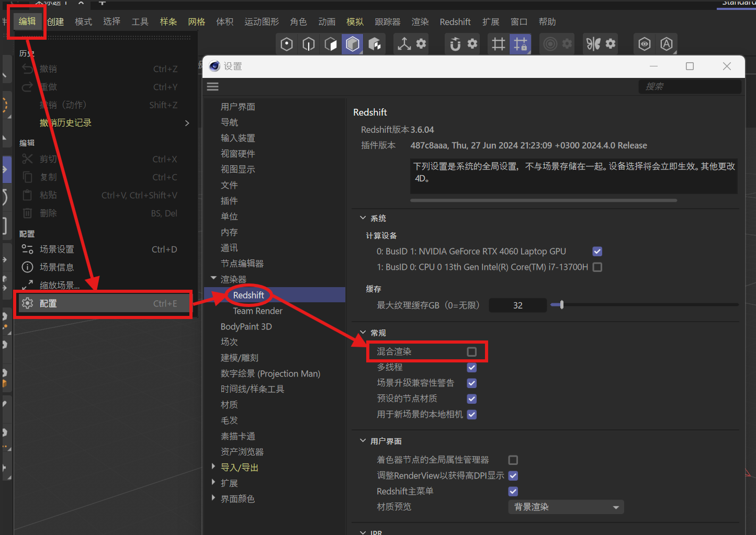Toggle the 多线程 checkbox
The image size is (756, 535).
point(472,368)
